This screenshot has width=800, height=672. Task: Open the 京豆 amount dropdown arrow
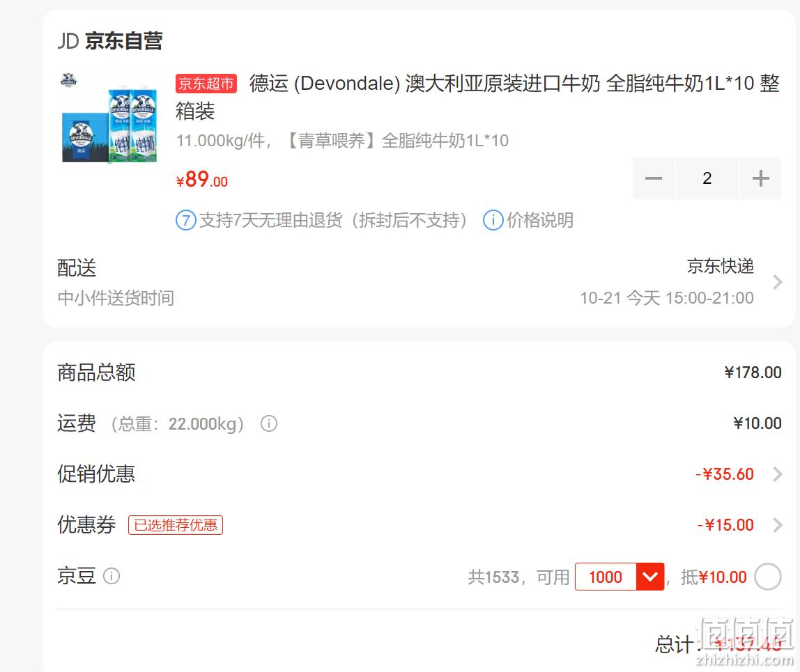pyautogui.click(x=650, y=577)
